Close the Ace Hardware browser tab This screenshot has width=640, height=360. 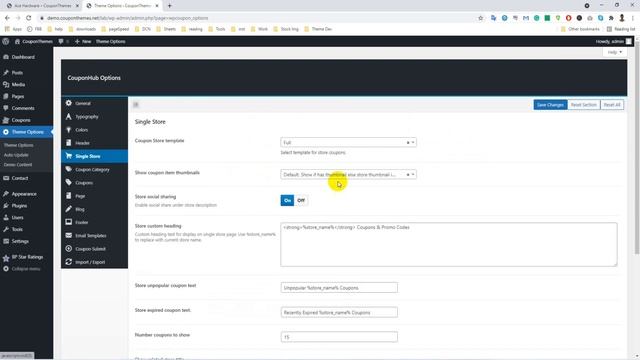(x=77, y=6)
